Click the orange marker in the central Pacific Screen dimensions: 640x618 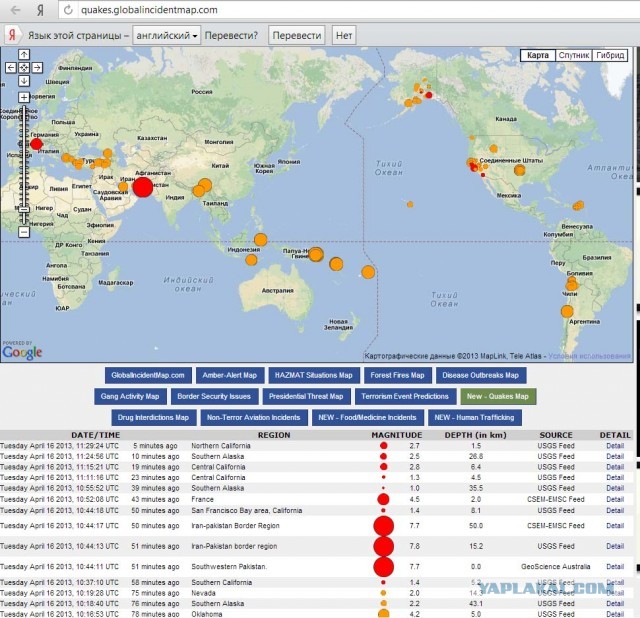(410, 204)
